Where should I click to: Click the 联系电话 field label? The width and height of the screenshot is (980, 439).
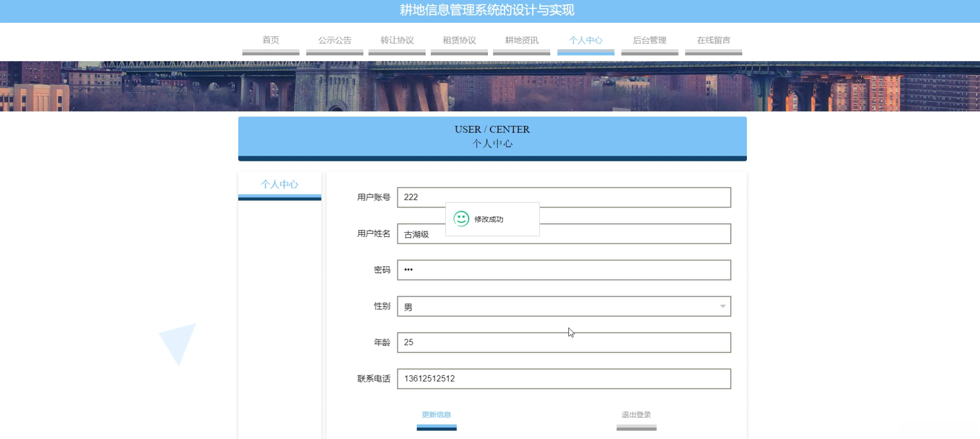[x=373, y=379]
